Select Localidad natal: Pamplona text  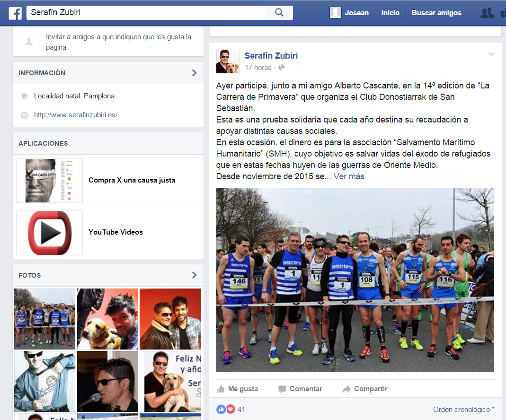[74, 96]
